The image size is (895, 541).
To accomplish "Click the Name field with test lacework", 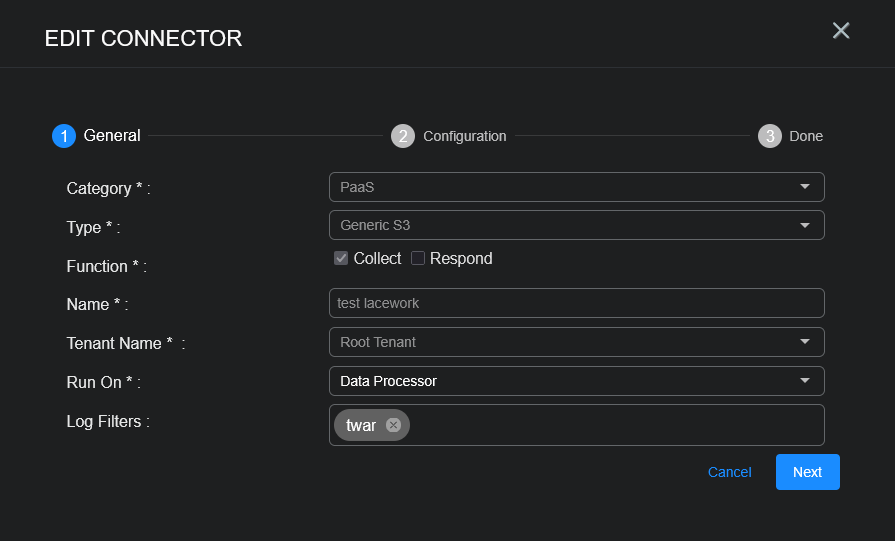I will click(576, 303).
